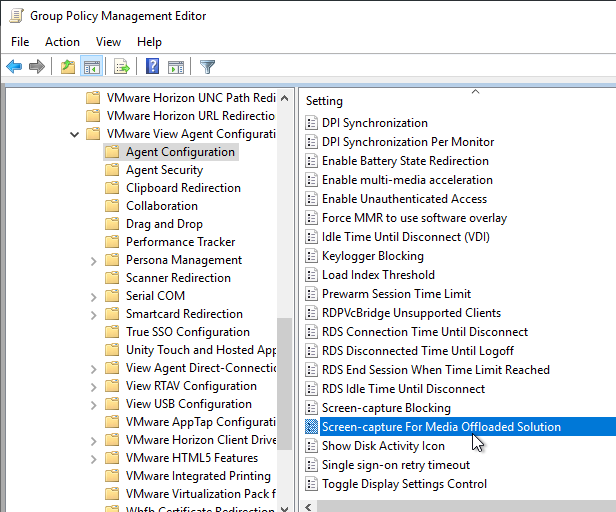
Task: Click the Keylogger Blocking setting icon
Action: pos(312,256)
